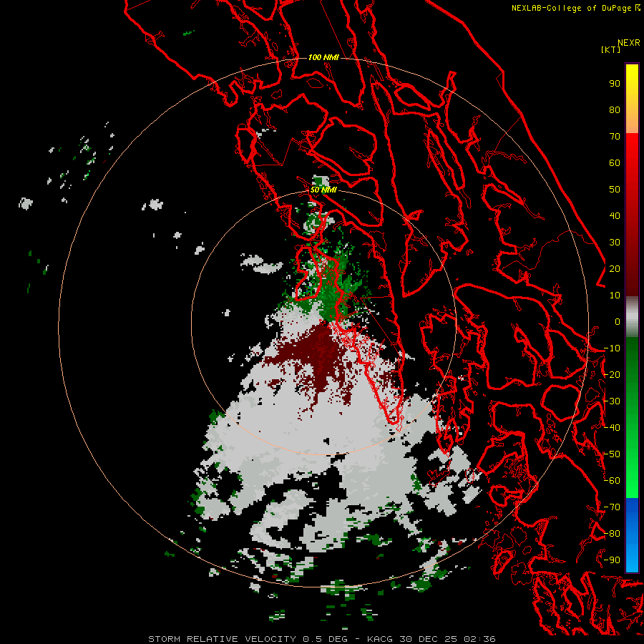Image resolution: width=644 pixels, height=644 pixels.
Task: Click the -20 value on the velocity scale
Action: (x=612, y=375)
